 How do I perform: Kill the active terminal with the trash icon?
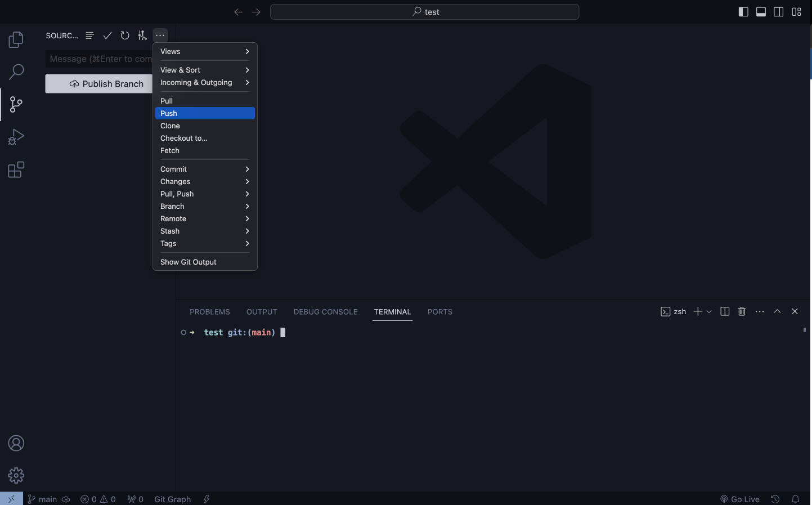click(742, 311)
